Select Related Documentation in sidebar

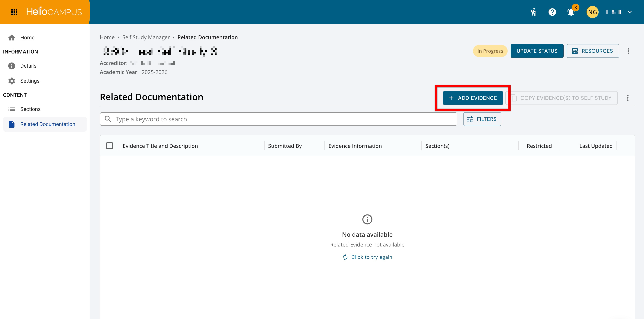[45, 124]
